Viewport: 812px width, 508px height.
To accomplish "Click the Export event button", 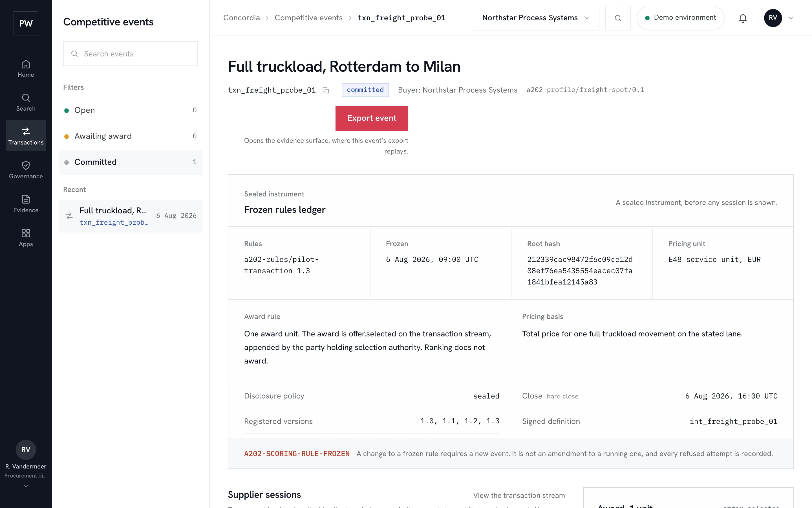I will 372,118.
